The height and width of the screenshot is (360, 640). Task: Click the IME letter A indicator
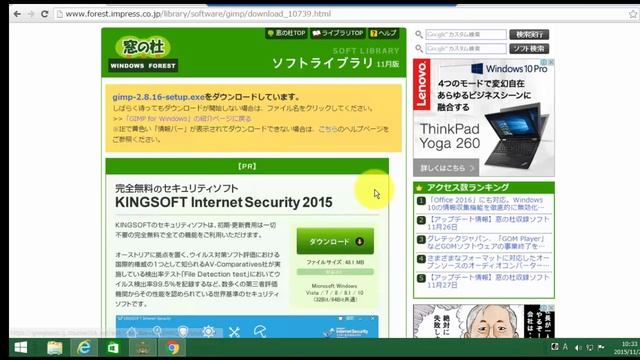[565, 347]
